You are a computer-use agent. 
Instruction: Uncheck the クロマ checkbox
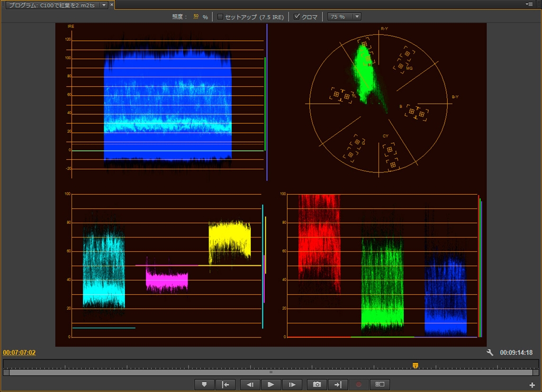pyautogui.click(x=297, y=17)
